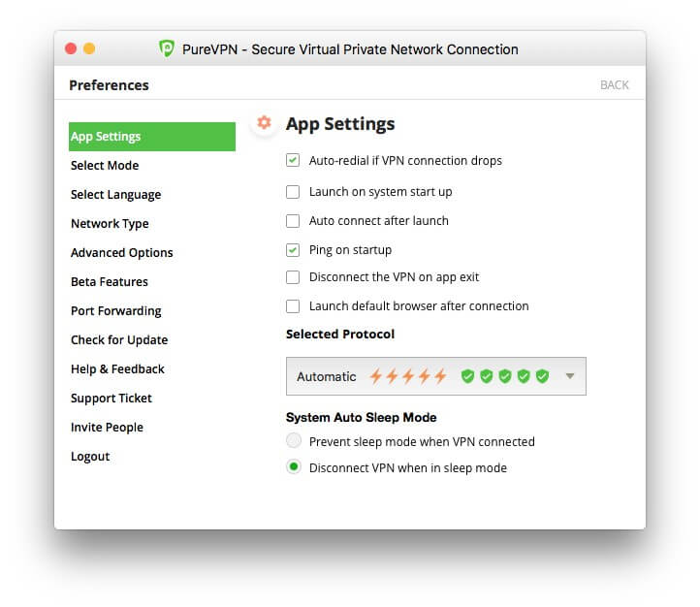Click the green shield security rating

pos(505,376)
